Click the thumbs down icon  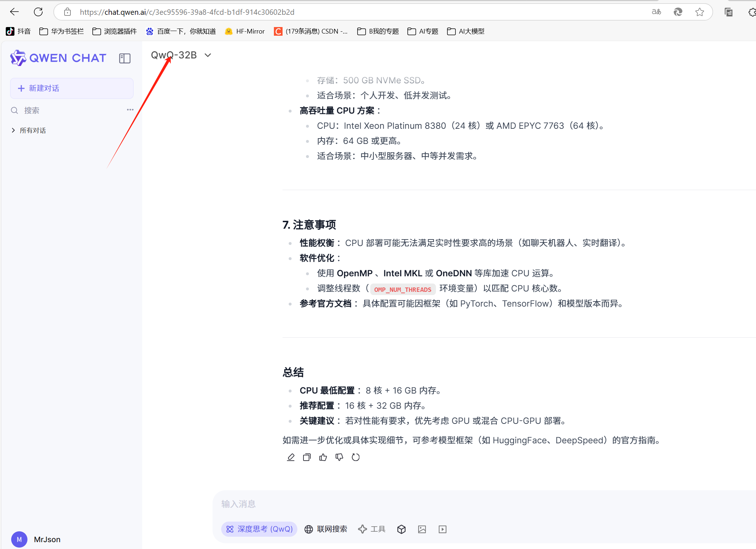tap(339, 457)
